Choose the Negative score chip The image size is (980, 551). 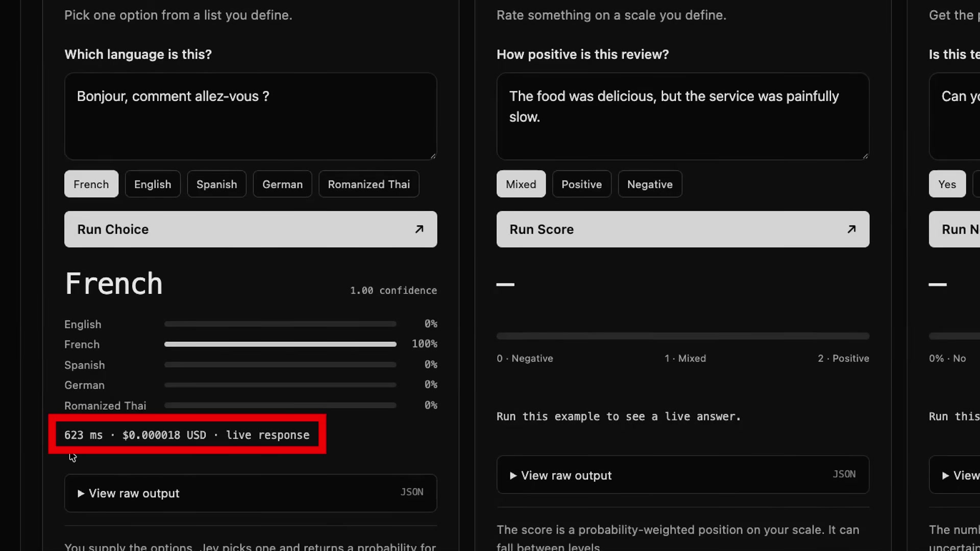coord(650,184)
